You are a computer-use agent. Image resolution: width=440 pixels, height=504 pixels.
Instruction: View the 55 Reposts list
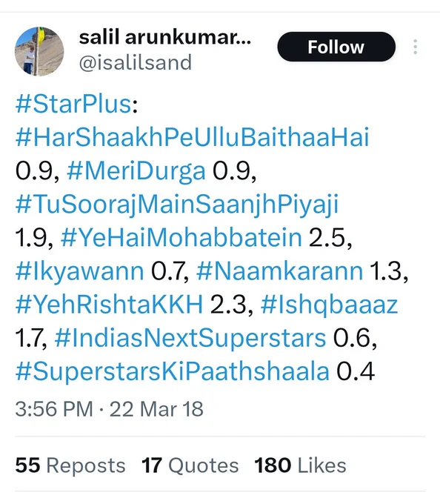[70, 465]
